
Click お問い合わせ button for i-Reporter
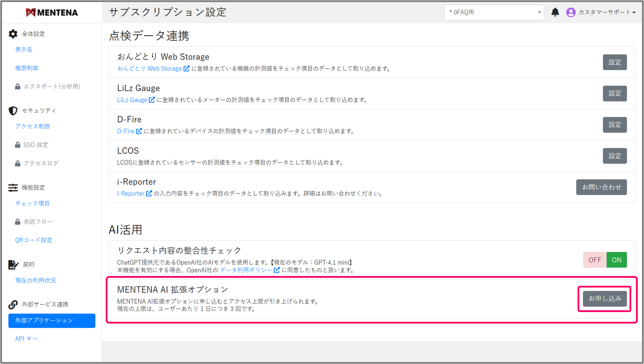click(x=601, y=187)
